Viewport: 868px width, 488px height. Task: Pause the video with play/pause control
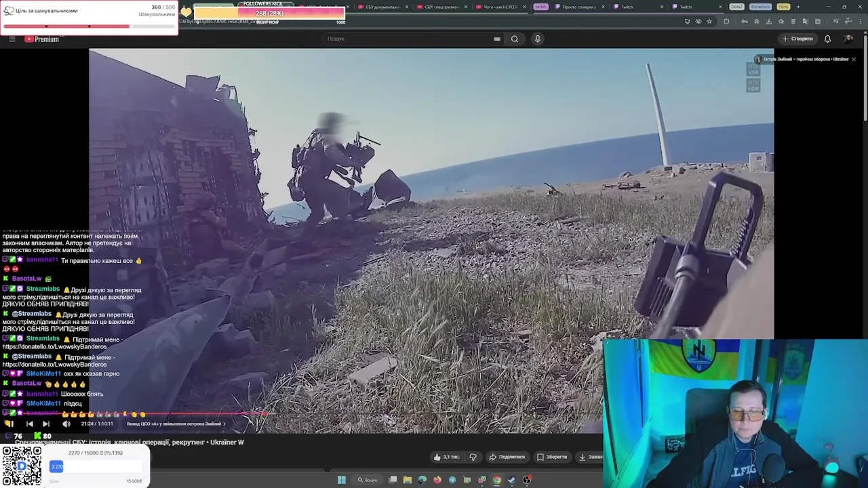coord(9,424)
